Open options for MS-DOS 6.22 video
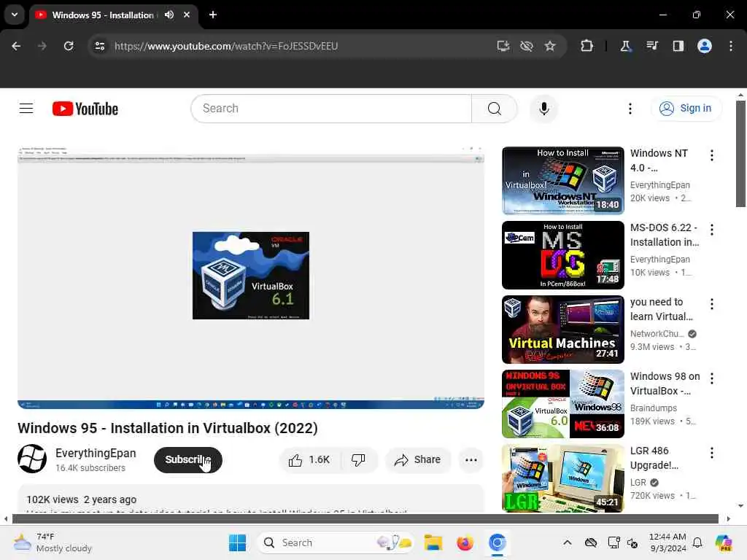The image size is (747, 560). [x=712, y=230]
